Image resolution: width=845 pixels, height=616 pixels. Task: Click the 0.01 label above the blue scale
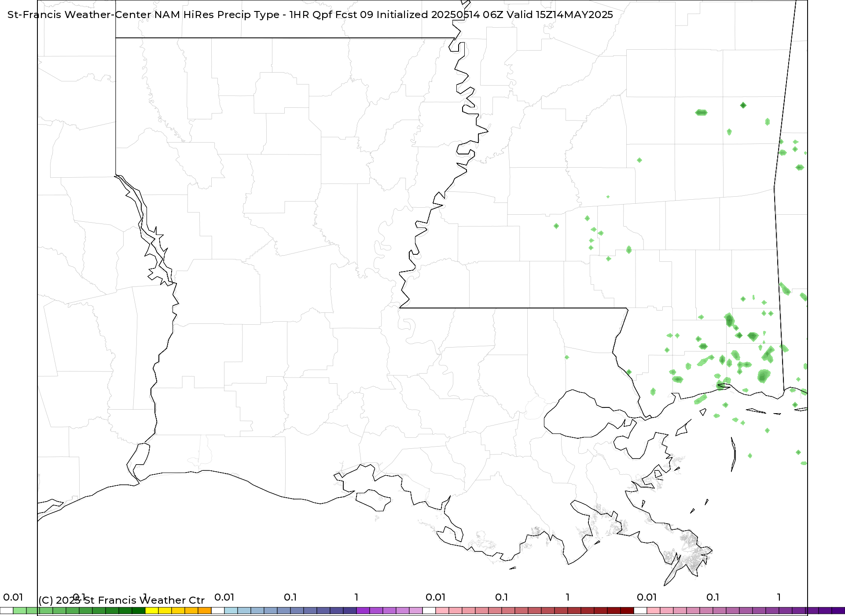224,597
